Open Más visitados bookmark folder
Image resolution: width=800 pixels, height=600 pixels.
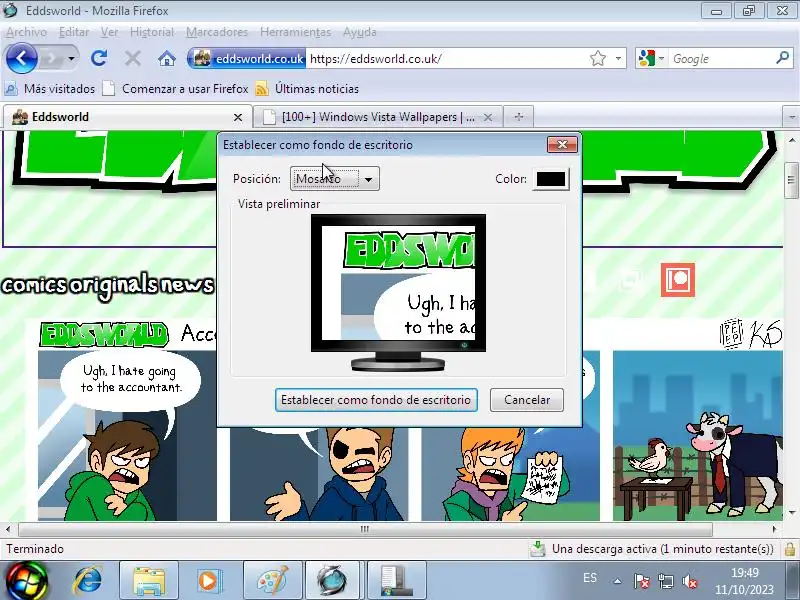pos(50,89)
